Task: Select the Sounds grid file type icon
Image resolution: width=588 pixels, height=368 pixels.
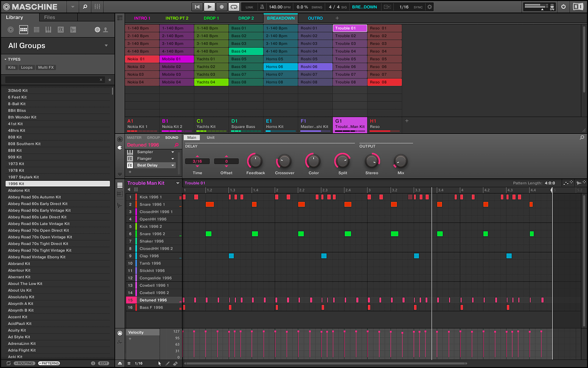Action: 37,30
